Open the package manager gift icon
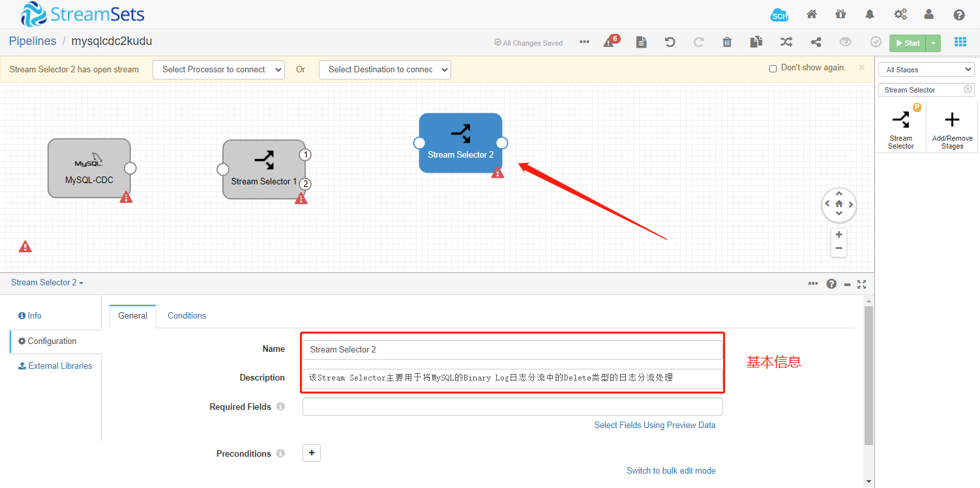Screen dimensions: 980x488 tap(840, 14)
